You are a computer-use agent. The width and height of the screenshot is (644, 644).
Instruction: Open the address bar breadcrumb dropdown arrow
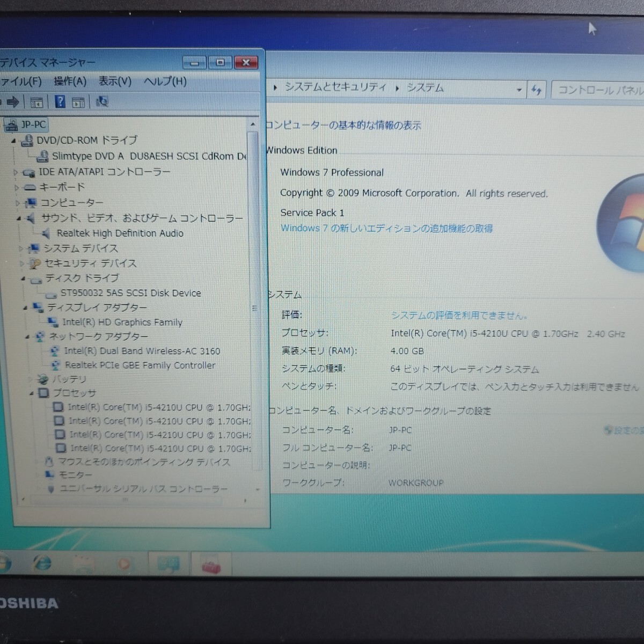tap(518, 89)
